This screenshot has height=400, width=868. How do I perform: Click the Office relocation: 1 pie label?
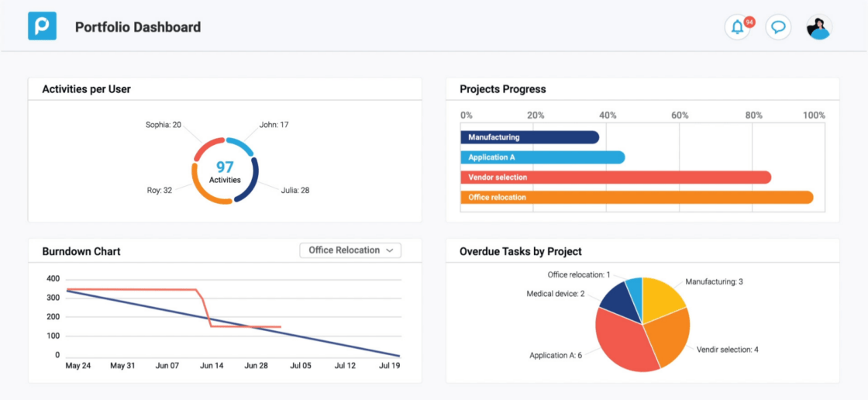click(579, 274)
